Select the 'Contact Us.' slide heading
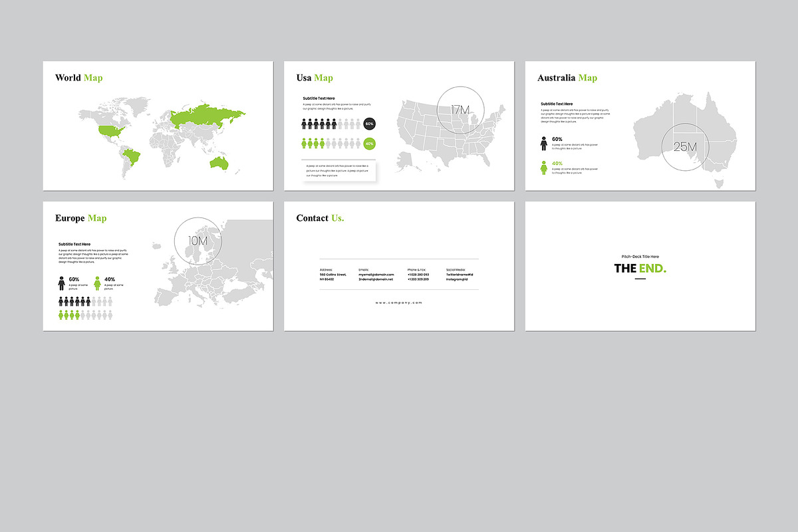 [x=320, y=218]
